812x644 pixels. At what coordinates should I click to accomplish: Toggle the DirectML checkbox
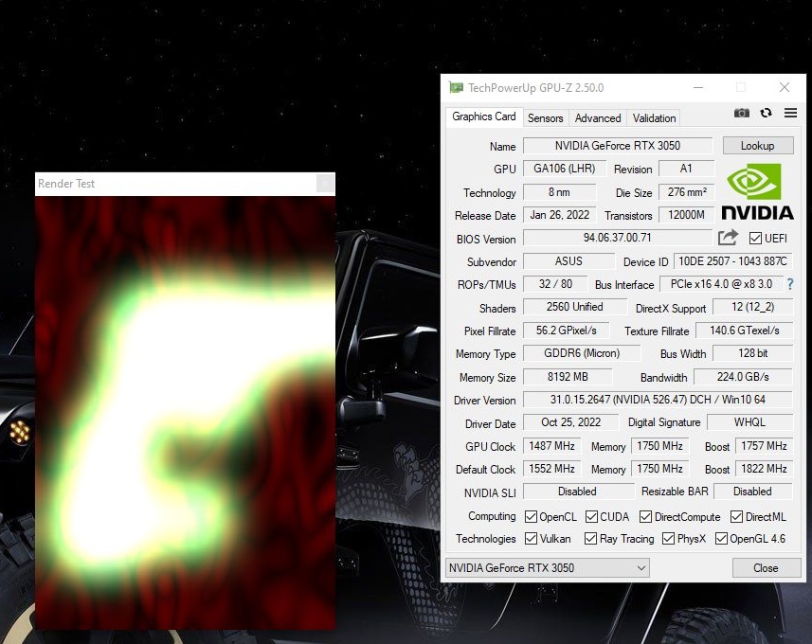tap(736, 517)
